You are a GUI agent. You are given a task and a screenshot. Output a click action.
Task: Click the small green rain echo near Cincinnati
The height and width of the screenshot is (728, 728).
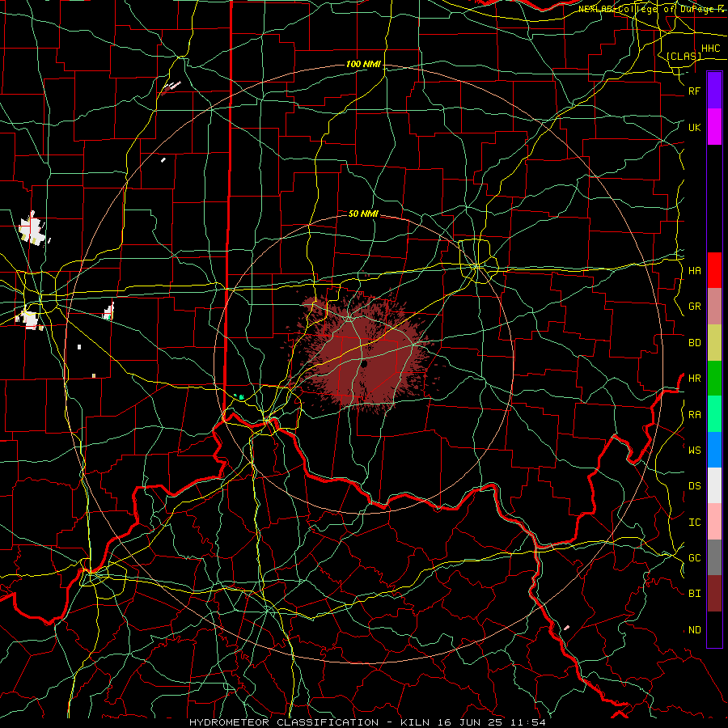pyautogui.click(x=239, y=396)
